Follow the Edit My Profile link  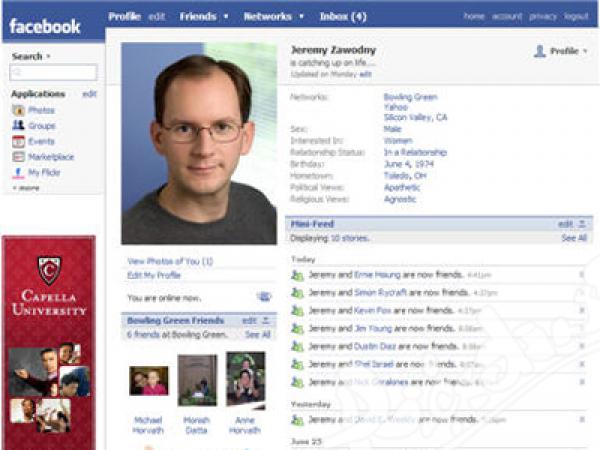tap(154, 275)
